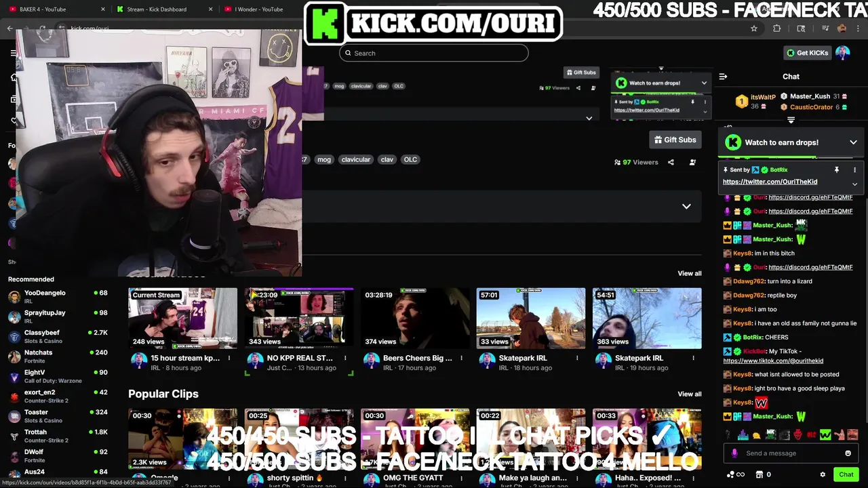Screen dimensions: 868x488
Task: Open SprayitupJay recommended channel
Action: pos(58,317)
